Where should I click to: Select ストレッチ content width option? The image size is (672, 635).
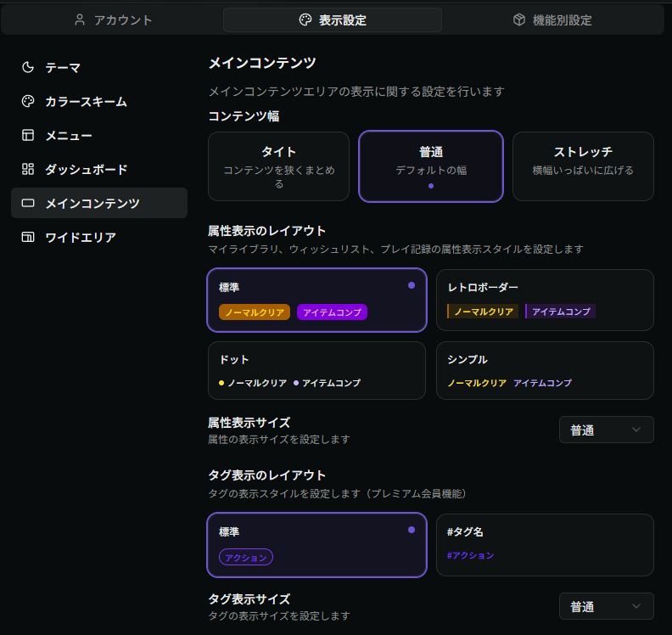point(583,166)
